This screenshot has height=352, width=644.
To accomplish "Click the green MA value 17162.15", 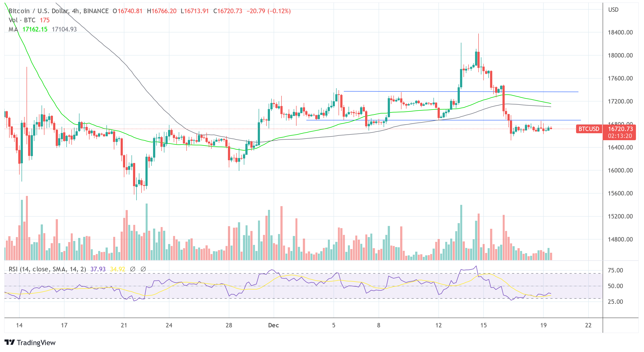I will click(x=35, y=29).
